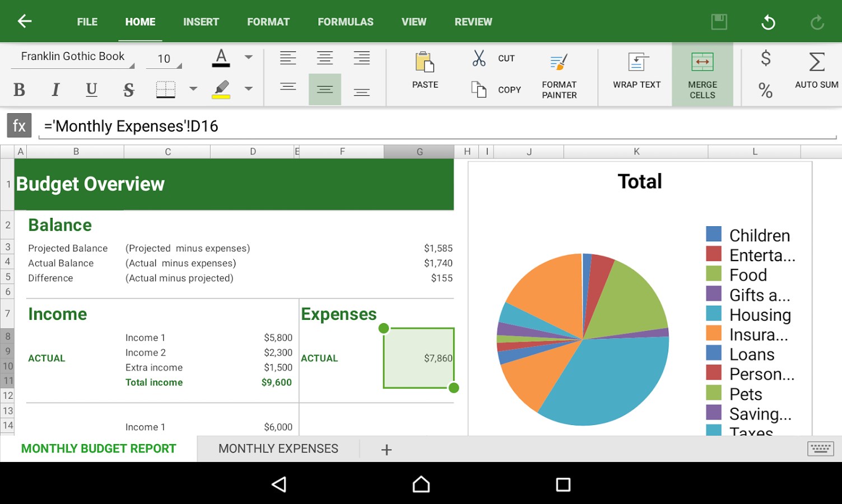Viewport: 842px width, 504px height.
Task: Open the highlight color dropdown
Action: click(x=248, y=89)
